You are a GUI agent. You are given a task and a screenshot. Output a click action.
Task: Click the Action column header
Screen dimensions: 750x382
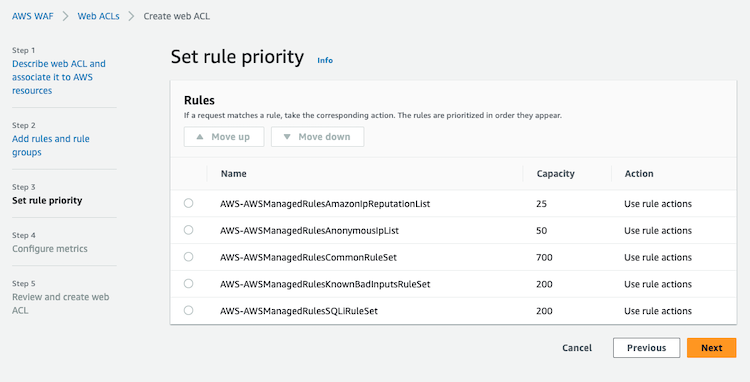pyautogui.click(x=639, y=174)
